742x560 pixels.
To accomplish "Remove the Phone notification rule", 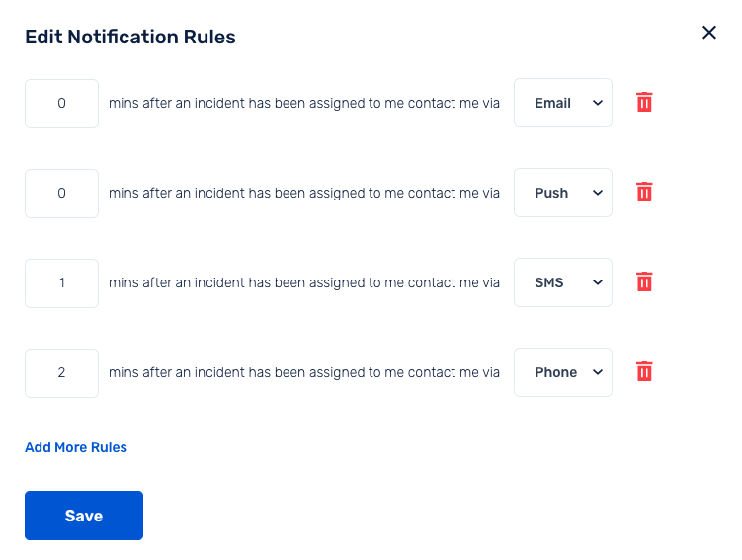I will click(644, 372).
